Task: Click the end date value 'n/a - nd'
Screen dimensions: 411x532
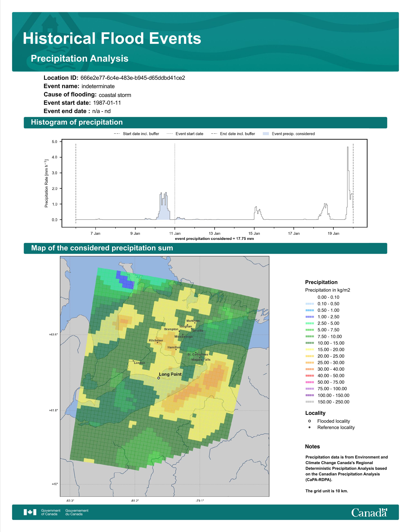Action: click(x=102, y=111)
